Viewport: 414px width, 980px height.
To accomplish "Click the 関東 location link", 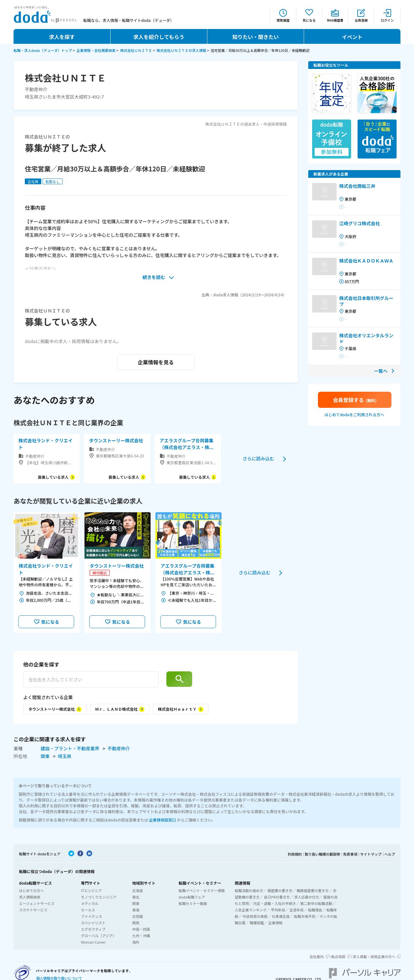I will click(x=45, y=756).
